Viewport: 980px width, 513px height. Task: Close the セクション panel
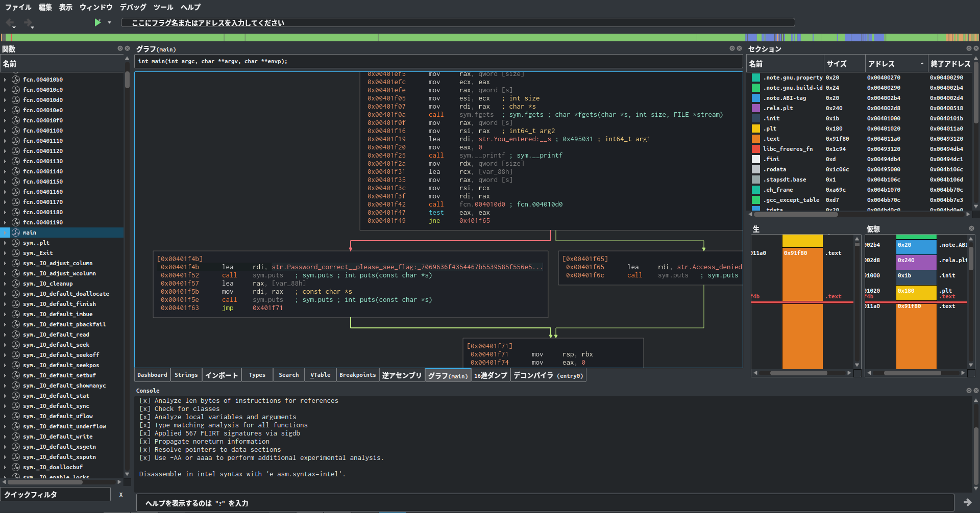[x=976, y=48]
